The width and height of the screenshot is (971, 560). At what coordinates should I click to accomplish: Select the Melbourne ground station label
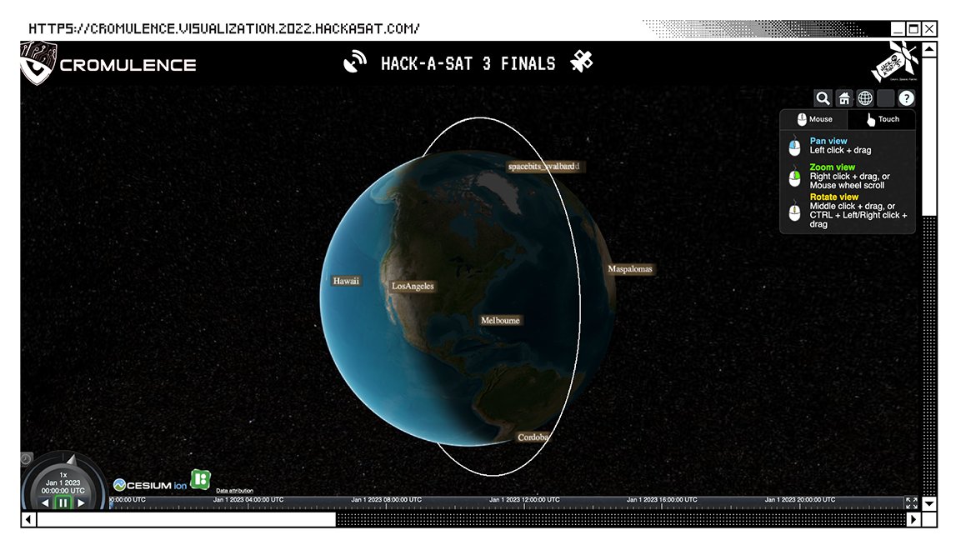[500, 320]
